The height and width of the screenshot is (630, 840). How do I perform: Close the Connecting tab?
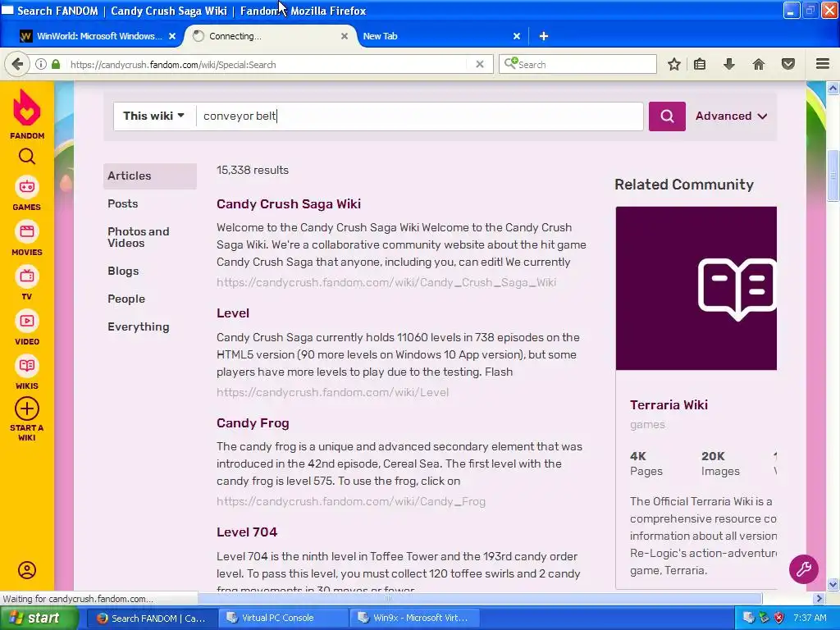coord(345,36)
